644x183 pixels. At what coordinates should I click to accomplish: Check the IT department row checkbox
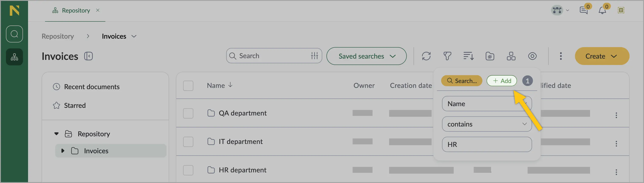[x=188, y=142]
